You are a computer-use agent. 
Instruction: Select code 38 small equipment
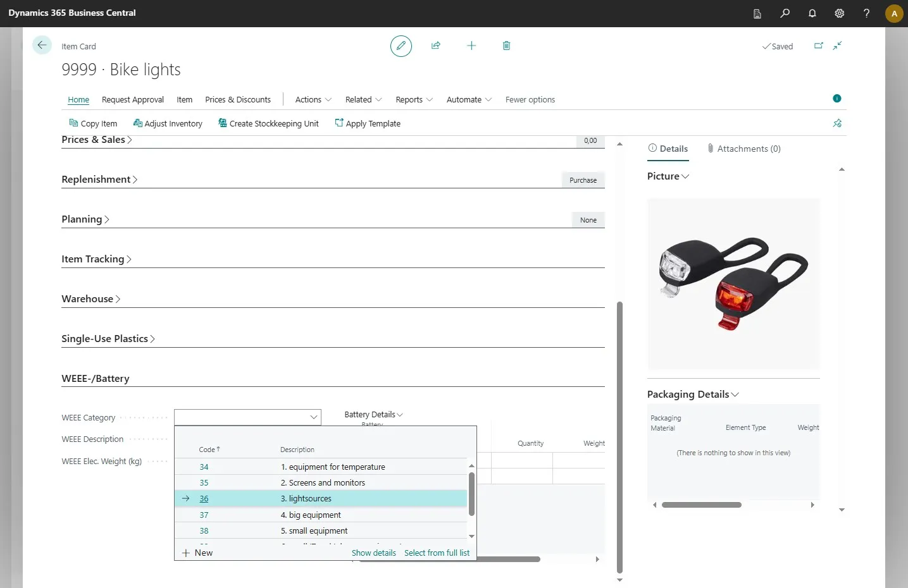[x=321, y=530]
